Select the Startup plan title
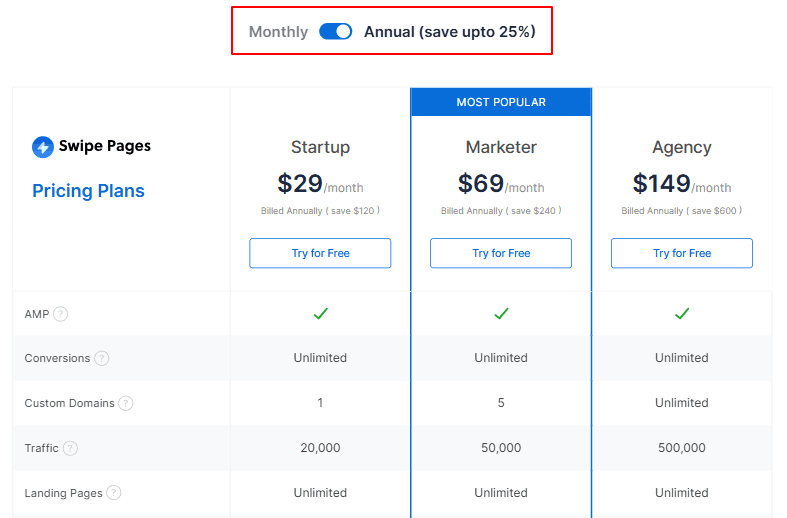 pos(320,147)
